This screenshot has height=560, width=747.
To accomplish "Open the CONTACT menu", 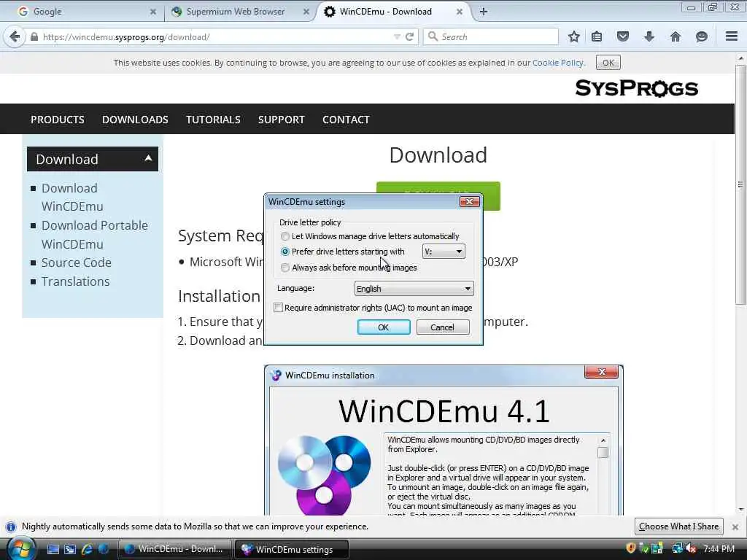I will (346, 120).
